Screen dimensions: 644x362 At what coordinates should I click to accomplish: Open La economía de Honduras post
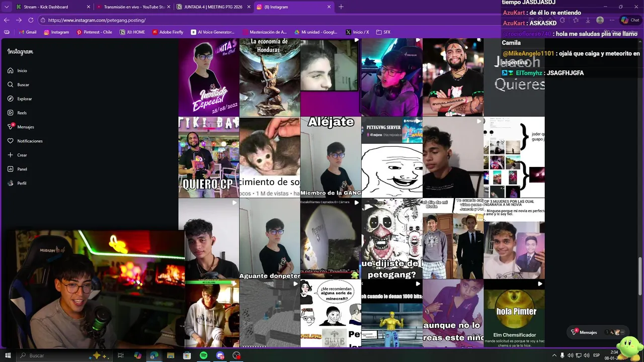pos(270,77)
